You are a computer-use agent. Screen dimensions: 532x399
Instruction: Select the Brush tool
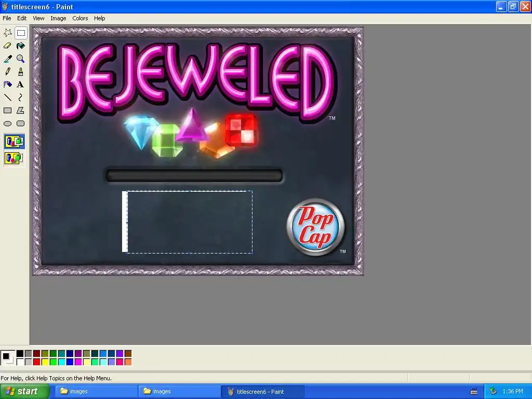(21, 72)
